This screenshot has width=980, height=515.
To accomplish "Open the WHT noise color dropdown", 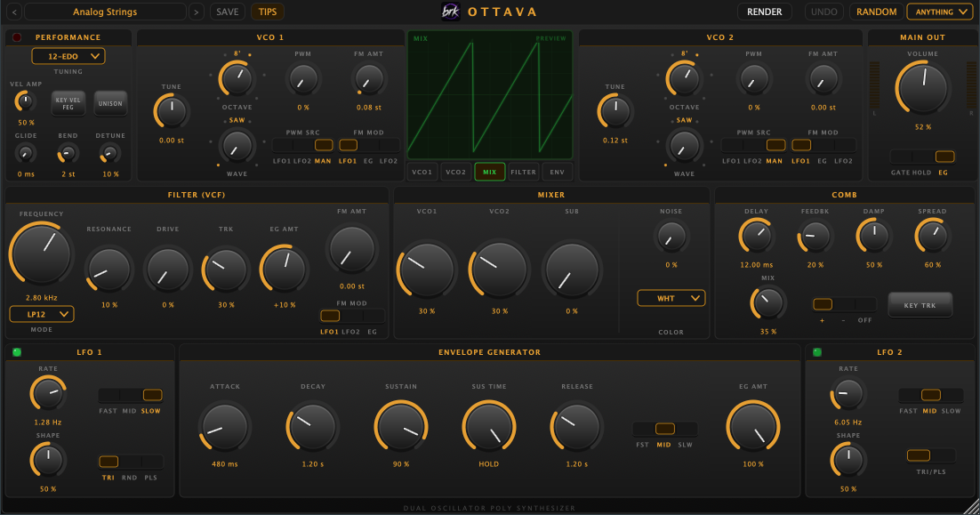I will [x=671, y=298].
